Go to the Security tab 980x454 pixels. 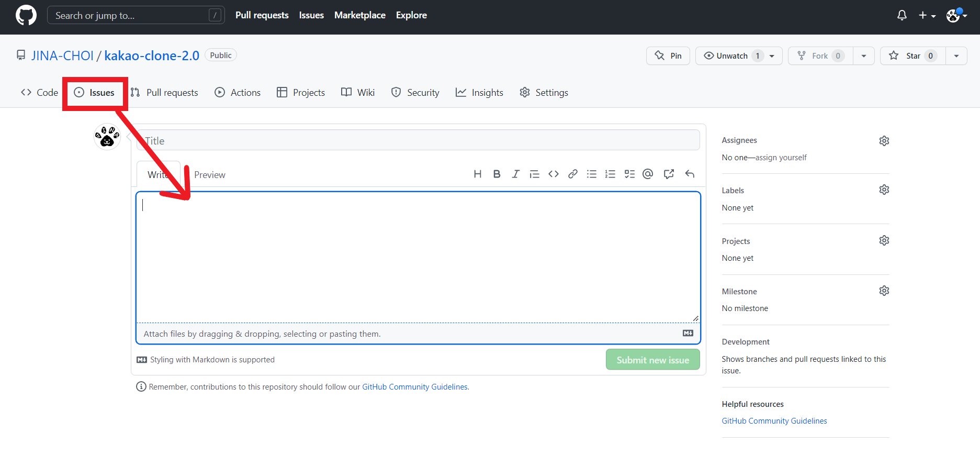tap(415, 93)
